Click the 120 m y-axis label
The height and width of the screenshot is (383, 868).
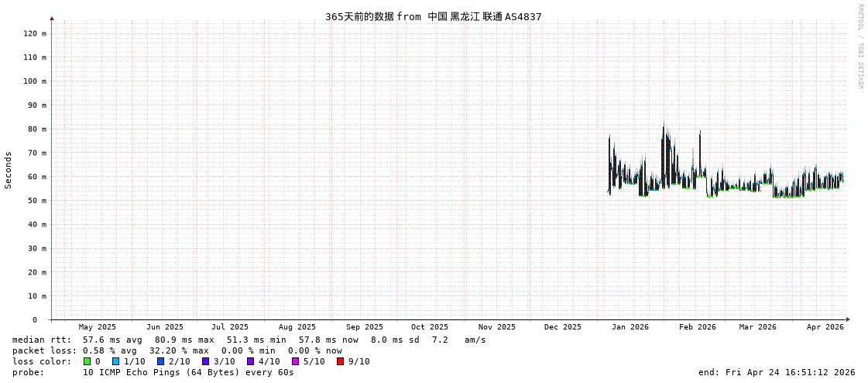[x=35, y=33]
